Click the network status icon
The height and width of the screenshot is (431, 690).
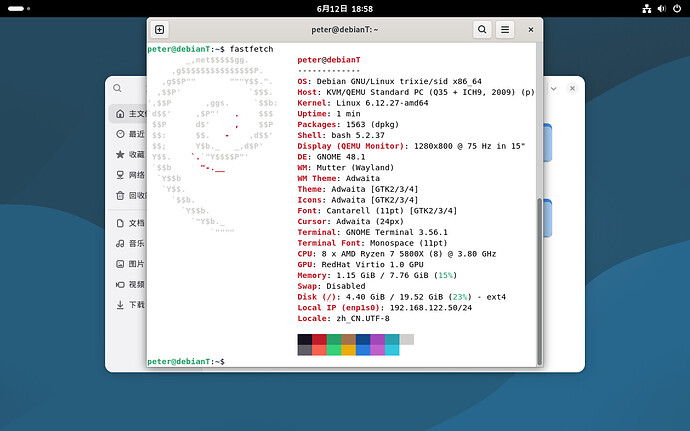[x=646, y=8]
